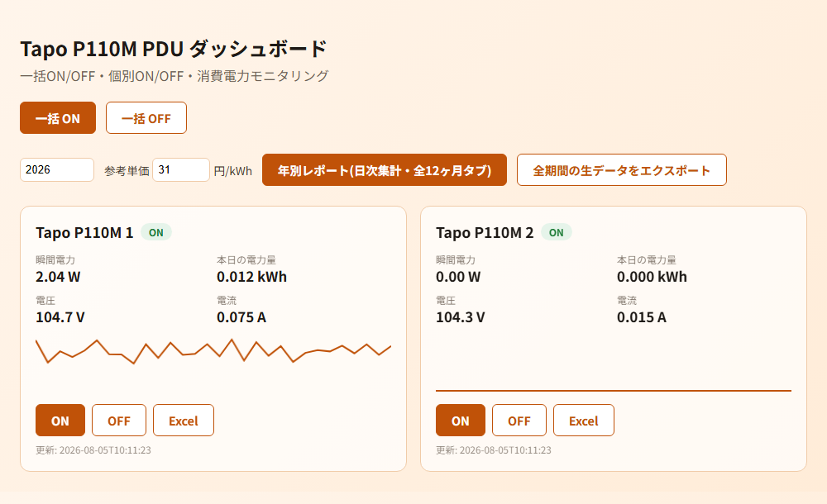This screenshot has width=827, height=504.
Task: Turn OFF Tapo P110M 1
Action: coord(118,421)
